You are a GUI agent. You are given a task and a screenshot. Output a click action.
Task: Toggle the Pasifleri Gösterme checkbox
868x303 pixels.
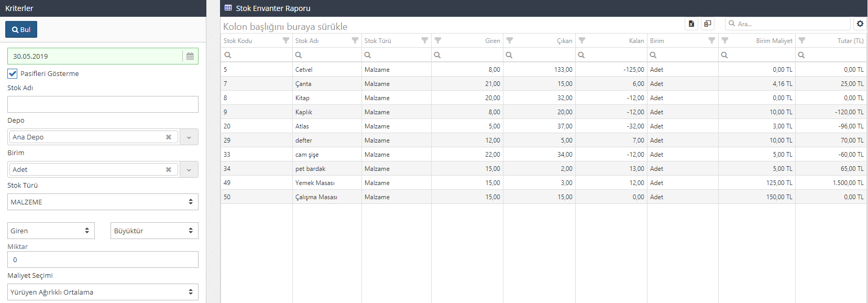click(13, 74)
